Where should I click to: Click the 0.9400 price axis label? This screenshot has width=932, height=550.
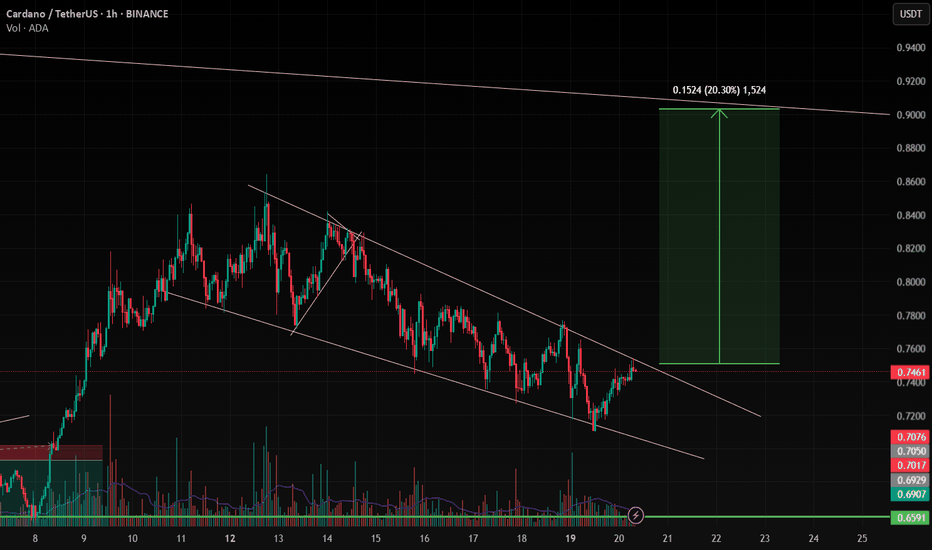click(911, 48)
